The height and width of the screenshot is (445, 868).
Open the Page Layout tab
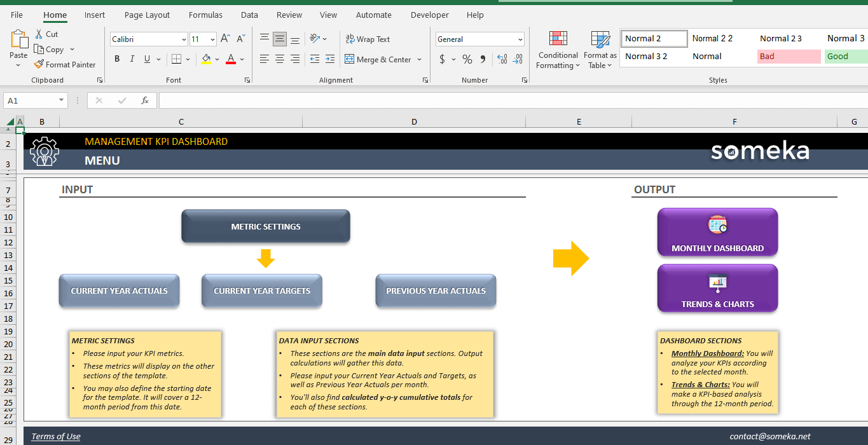click(x=147, y=15)
